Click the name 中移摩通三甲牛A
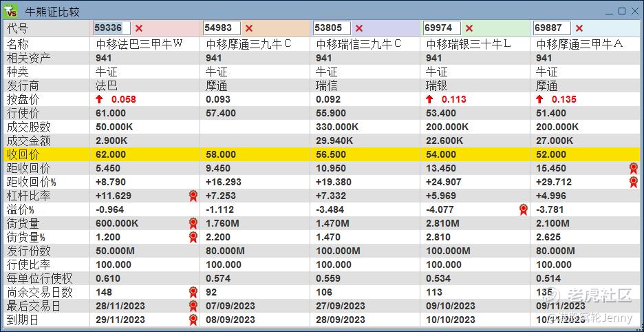The width and height of the screenshot is (644, 332). coord(579,44)
